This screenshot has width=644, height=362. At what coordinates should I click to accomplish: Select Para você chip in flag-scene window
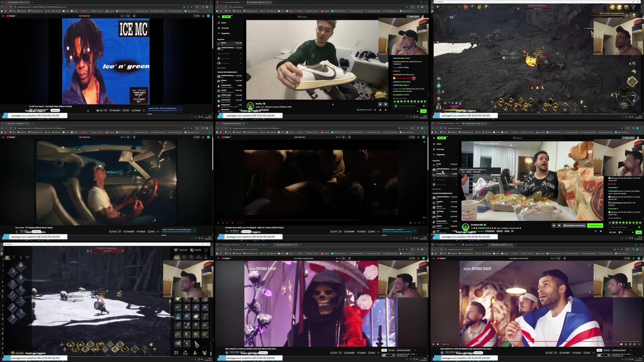click(607, 350)
